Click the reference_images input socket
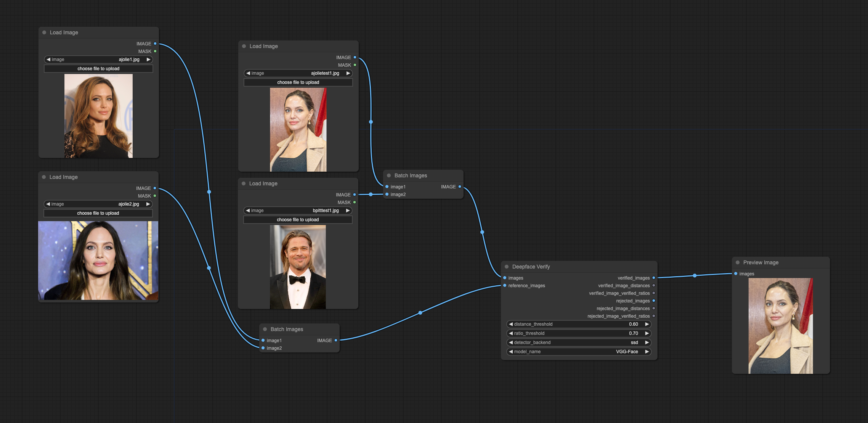Screen dimensions: 868x423 [x=505, y=285]
